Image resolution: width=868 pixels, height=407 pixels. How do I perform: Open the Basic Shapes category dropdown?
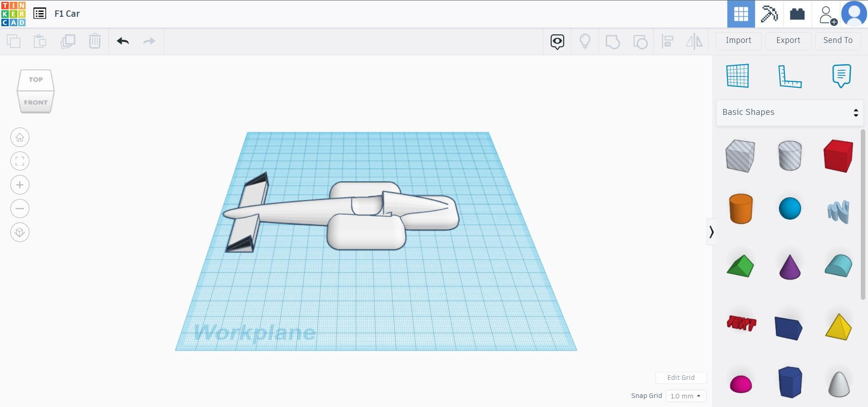pyautogui.click(x=790, y=113)
